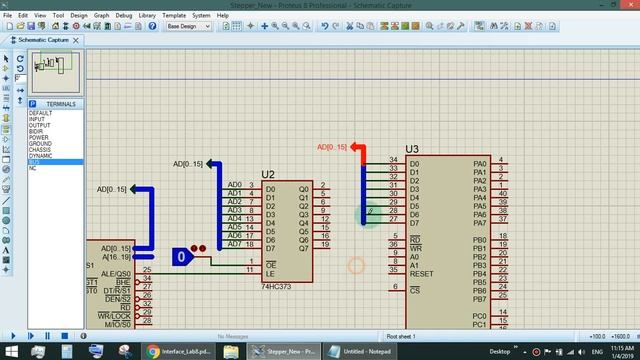The width and height of the screenshot is (640, 360).
Task: Click the P pick terminals button
Action: coord(33,104)
